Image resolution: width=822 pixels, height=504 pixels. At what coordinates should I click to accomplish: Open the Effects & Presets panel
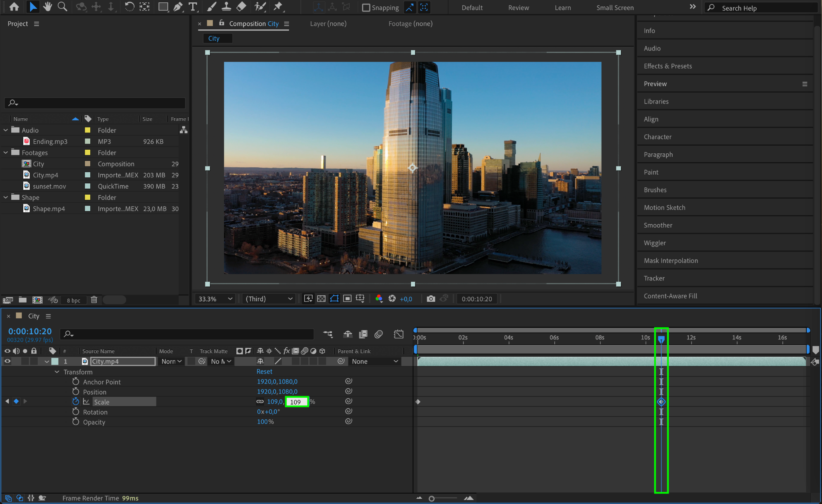[667, 66]
